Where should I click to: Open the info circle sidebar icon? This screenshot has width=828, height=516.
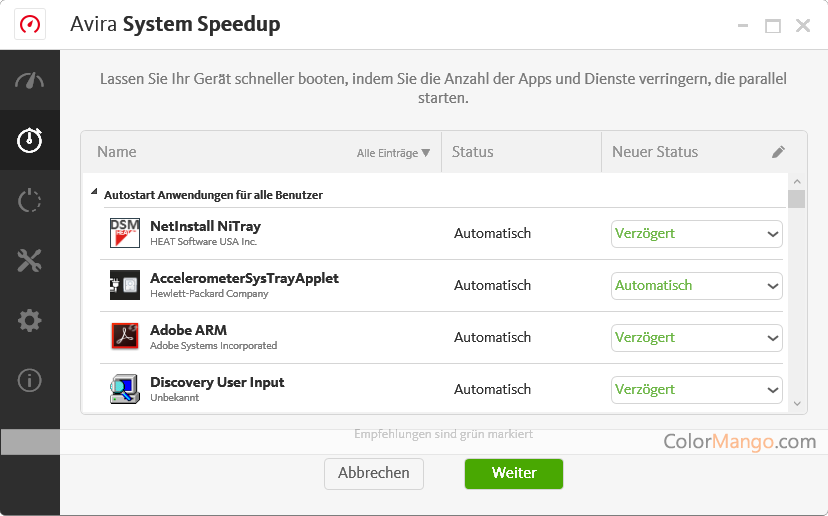click(x=30, y=380)
